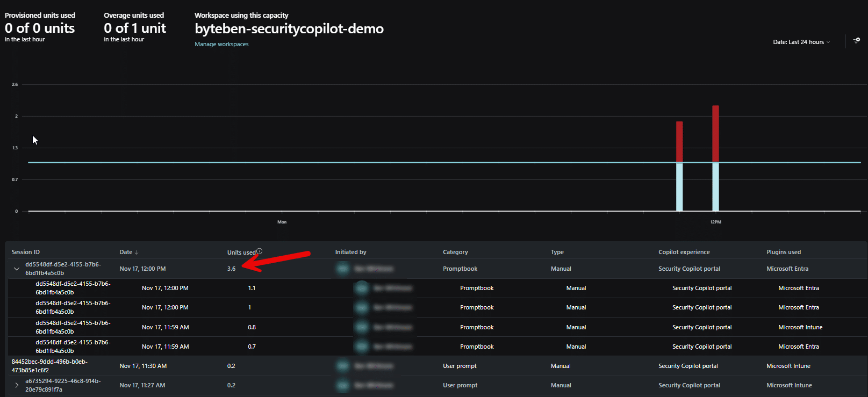
Task: Click the 12PM label on chart axis
Action: (715, 222)
